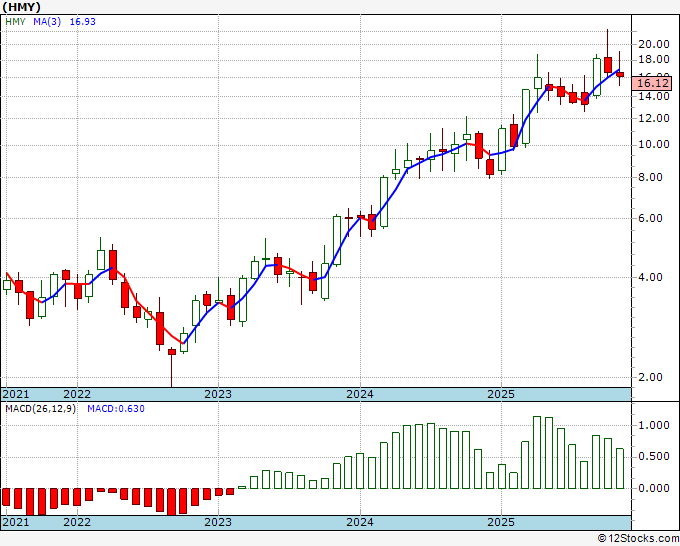Click 2024 on the MACD time axis
This screenshot has height=546, width=680.
click(360, 522)
